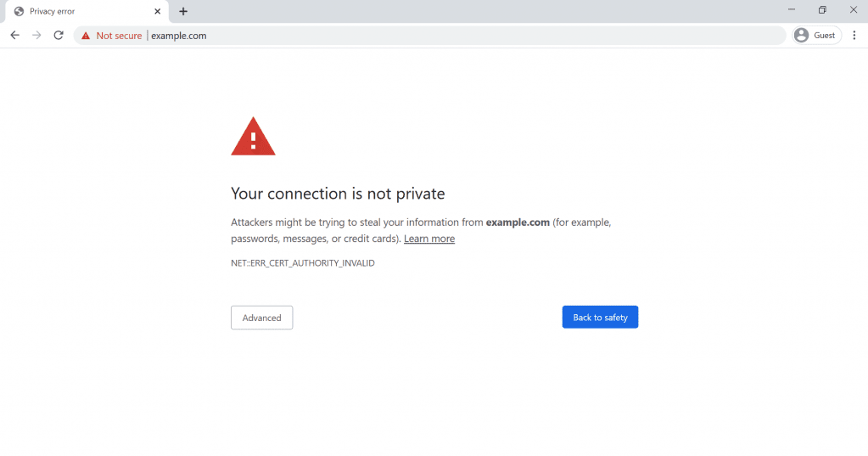The height and width of the screenshot is (456, 868).
Task: Click the globe favicon on the tab
Action: (x=19, y=11)
